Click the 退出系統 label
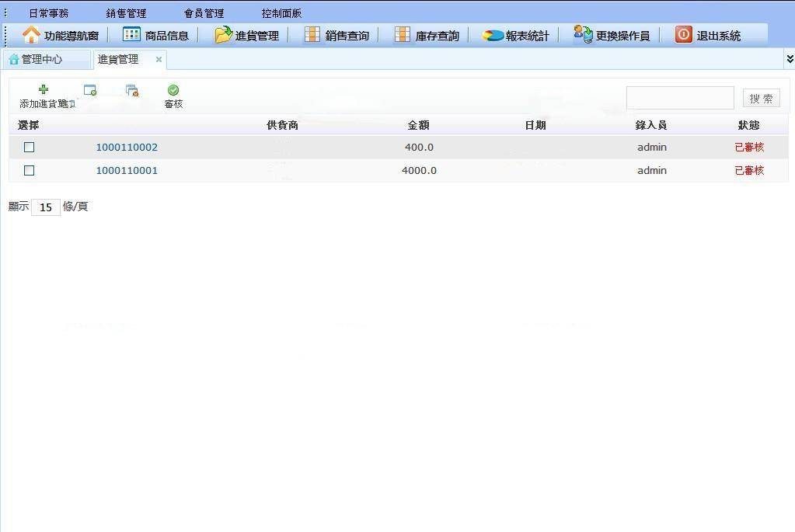795x532 pixels. click(718, 36)
